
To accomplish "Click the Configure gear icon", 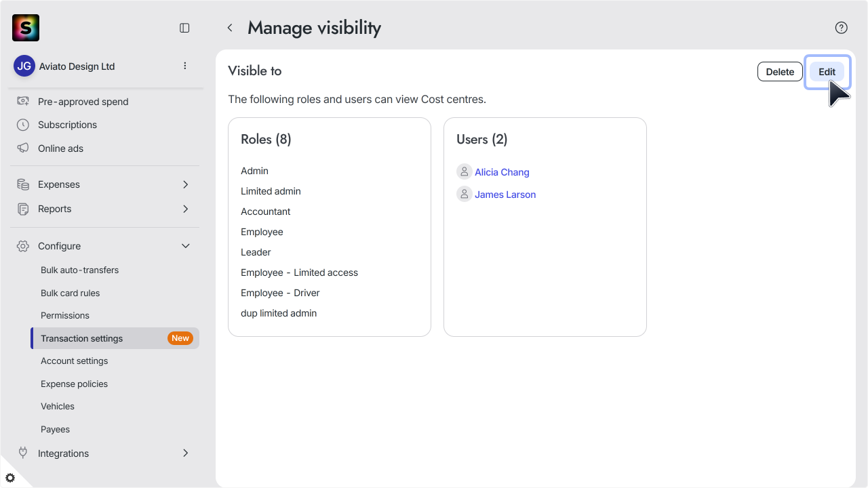I will [23, 246].
